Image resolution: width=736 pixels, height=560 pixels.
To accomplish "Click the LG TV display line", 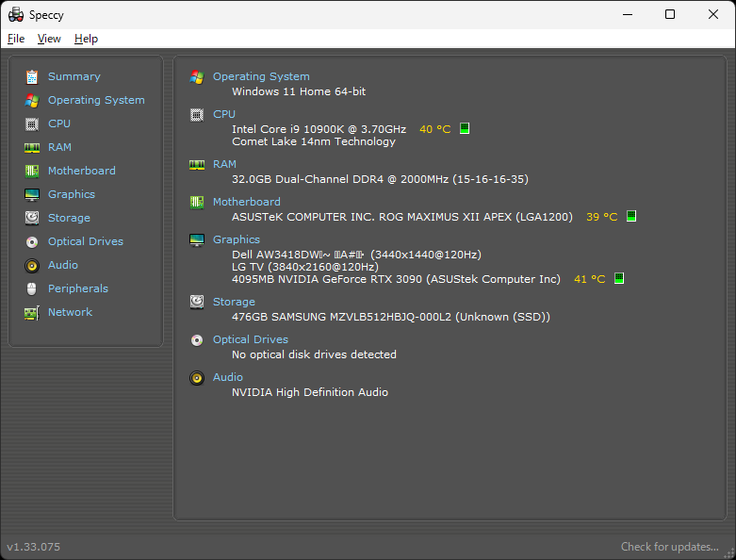I will pos(305,267).
